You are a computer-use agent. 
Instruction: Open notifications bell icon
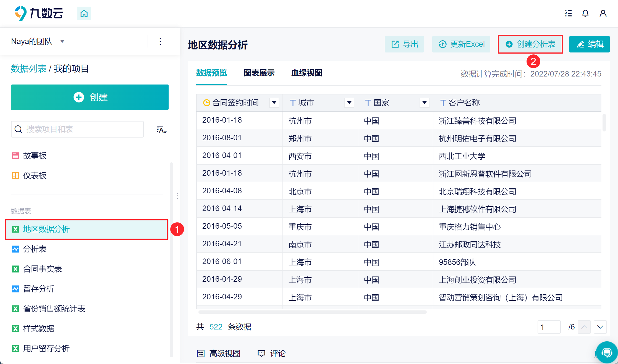click(x=585, y=13)
